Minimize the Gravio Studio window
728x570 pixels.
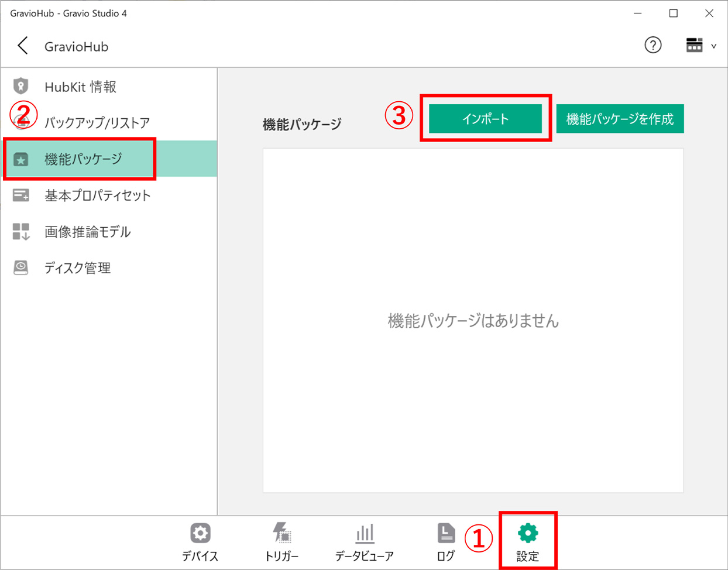[638, 13]
